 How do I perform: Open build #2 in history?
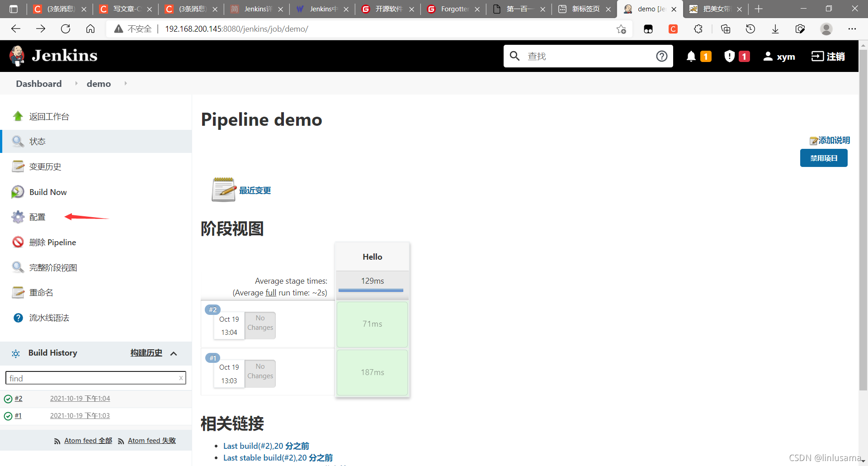pos(19,399)
